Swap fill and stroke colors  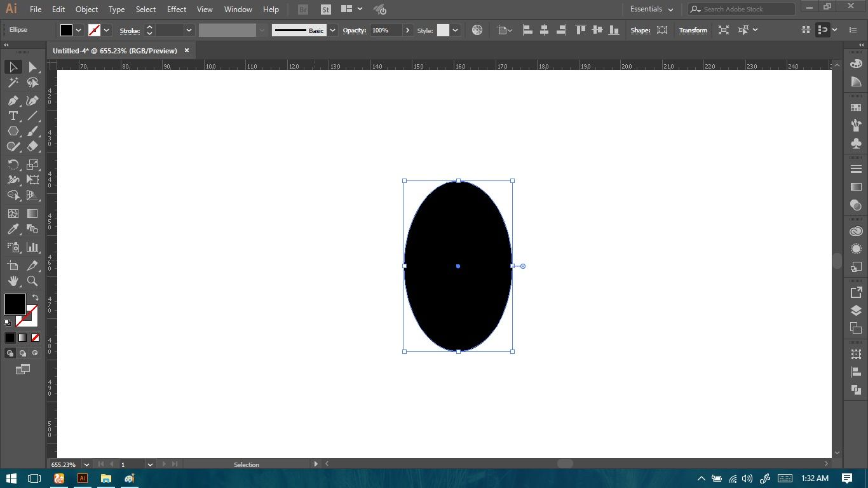pos(36,297)
